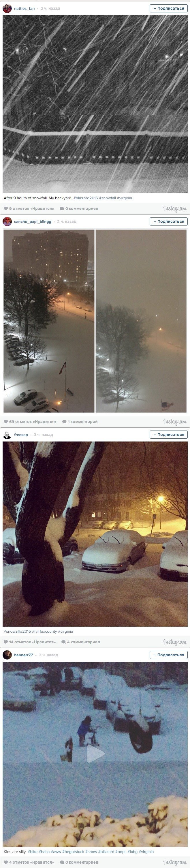Open the #blizzard2016 hashtag link
190x868 pixels.
click(86, 198)
